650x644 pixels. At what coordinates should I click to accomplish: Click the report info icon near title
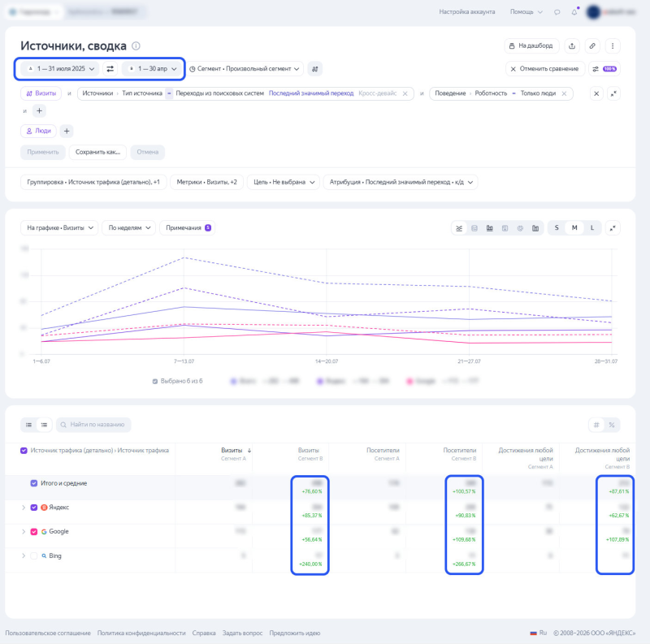point(136,46)
